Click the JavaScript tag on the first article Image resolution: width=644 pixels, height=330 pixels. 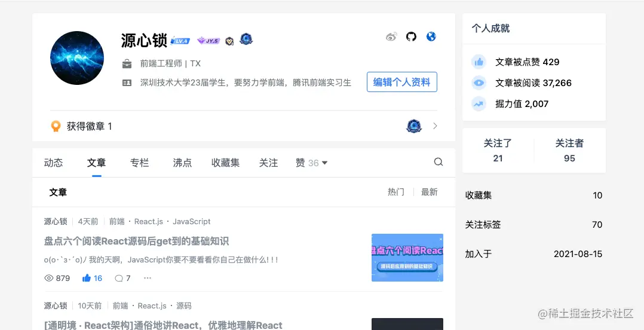coord(191,222)
